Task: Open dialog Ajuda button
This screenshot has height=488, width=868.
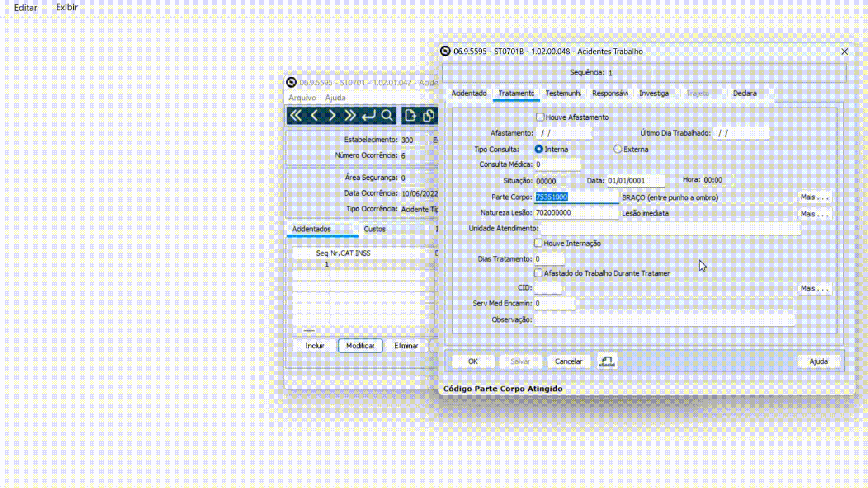Action: [x=818, y=361]
